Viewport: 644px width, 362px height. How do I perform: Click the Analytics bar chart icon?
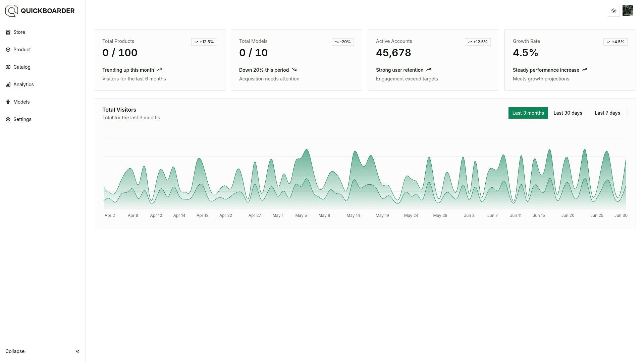(x=8, y=84)
